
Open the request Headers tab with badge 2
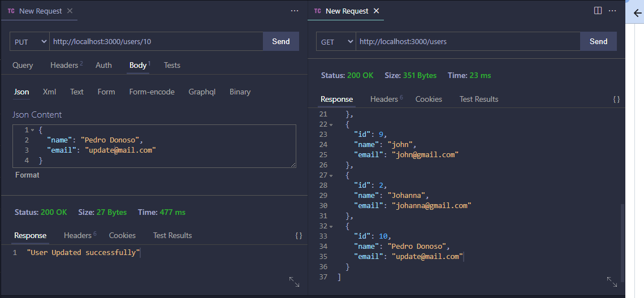[x=66, y=66]
